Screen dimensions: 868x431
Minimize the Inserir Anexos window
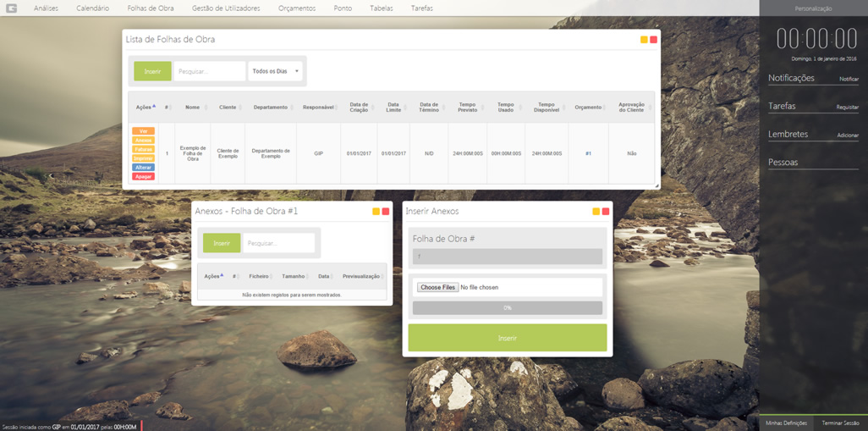596,212
